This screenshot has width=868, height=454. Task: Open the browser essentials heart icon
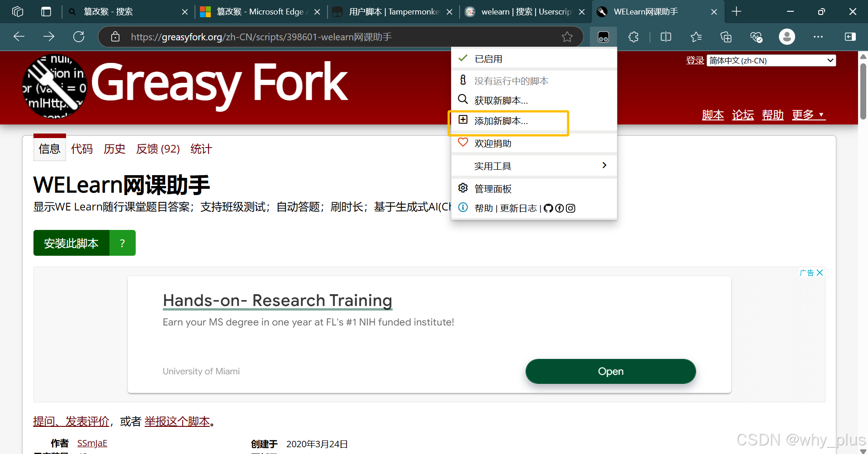tap(756, 37)
